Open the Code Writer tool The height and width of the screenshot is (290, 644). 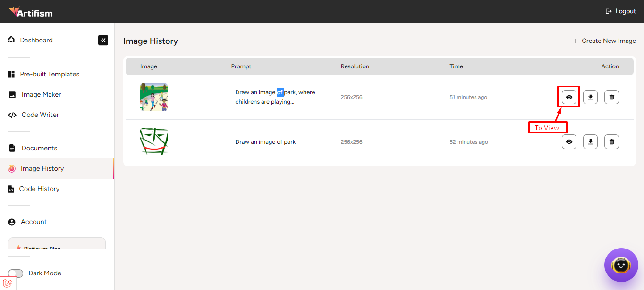(x=40, y=115)
